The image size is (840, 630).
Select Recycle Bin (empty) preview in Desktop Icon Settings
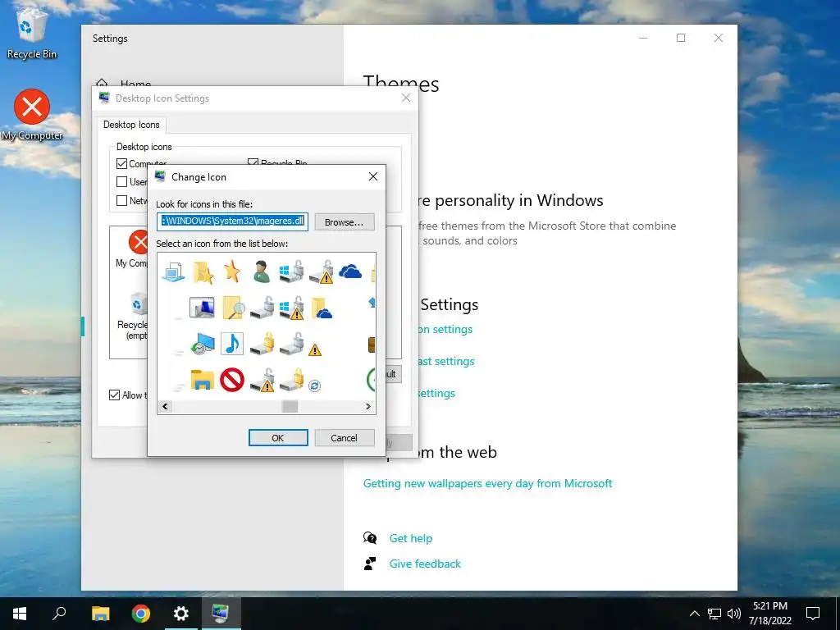point(134,317)
